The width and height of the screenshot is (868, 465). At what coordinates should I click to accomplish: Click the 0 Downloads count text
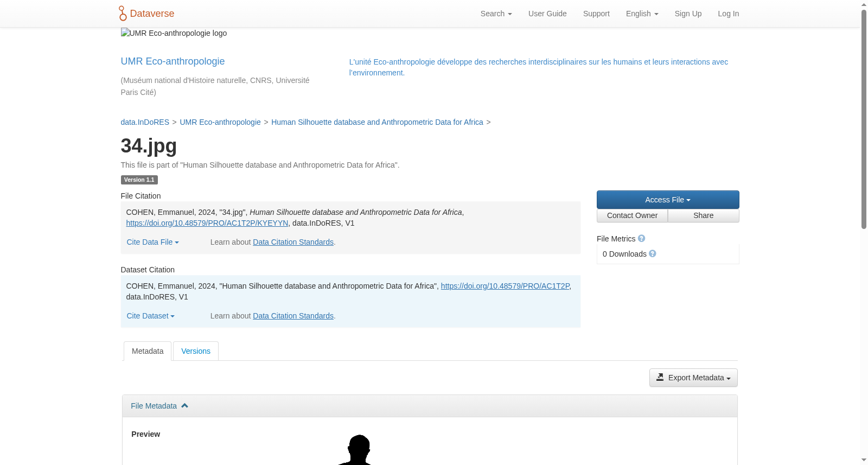(x=624, y=254)
